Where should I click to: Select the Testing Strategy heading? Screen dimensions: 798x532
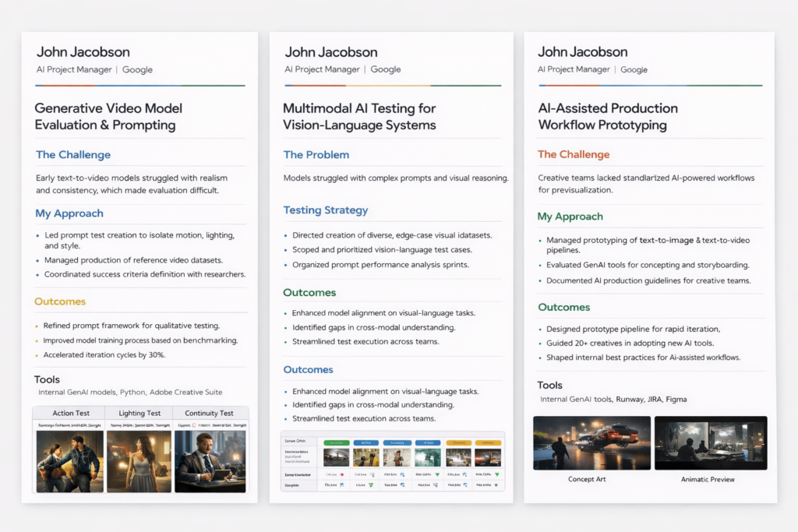(x=325, y=210)
